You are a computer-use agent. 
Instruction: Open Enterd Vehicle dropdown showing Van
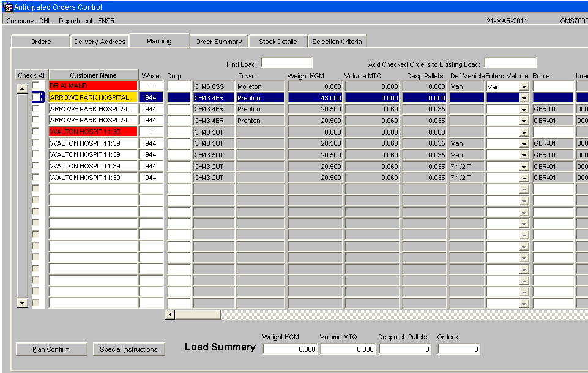click(524, 87)
